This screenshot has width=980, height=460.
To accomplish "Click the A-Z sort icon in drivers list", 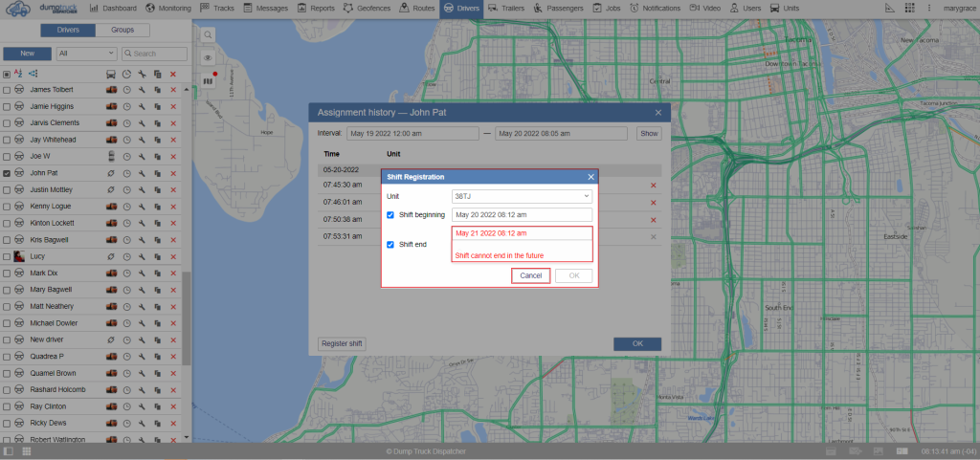I will click(x=20, y=74).
